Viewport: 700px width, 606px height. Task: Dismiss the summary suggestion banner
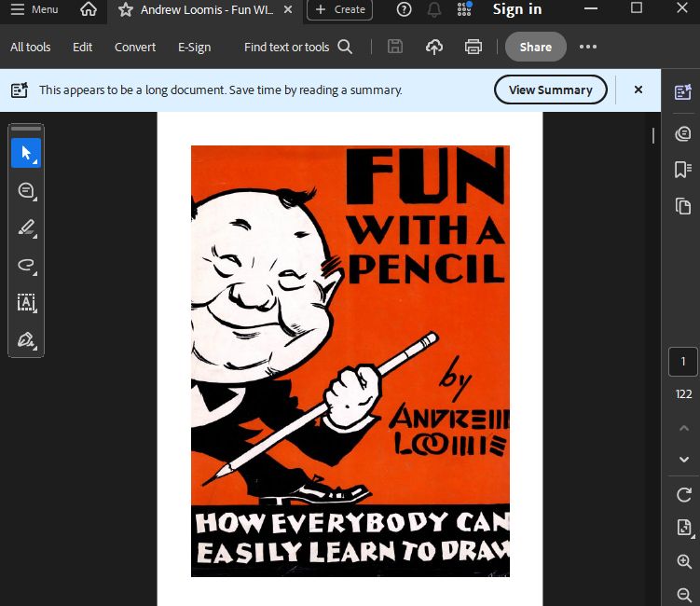[x=638, y=90]
